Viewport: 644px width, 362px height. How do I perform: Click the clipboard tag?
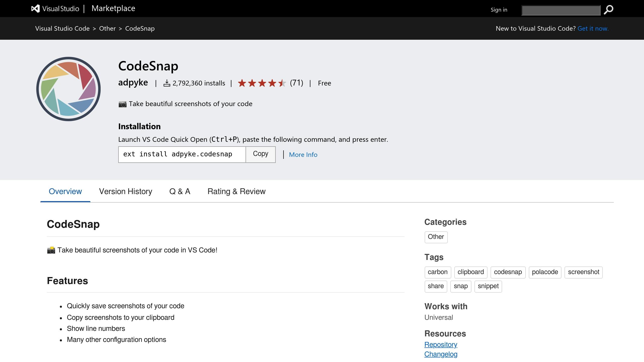point(471,272)
